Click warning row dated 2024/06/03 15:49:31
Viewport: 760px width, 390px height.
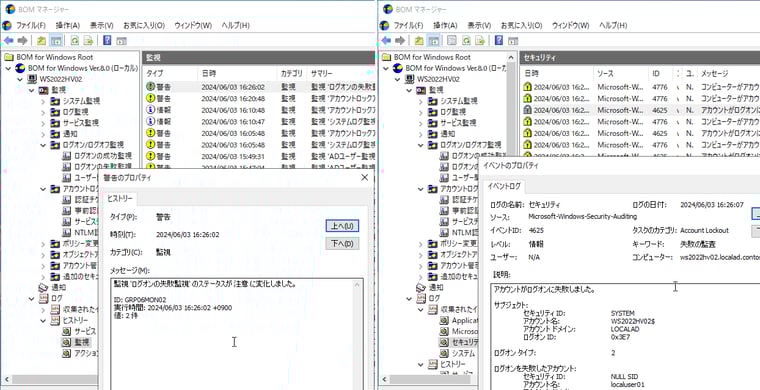coord(259,156)
